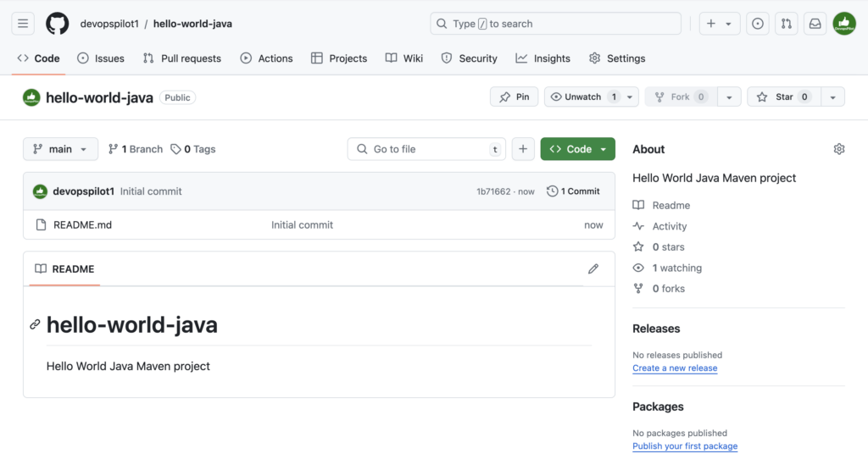Screen dimensions: 868x470
Task: Click the Create a new release link
Action: point(675,368)
